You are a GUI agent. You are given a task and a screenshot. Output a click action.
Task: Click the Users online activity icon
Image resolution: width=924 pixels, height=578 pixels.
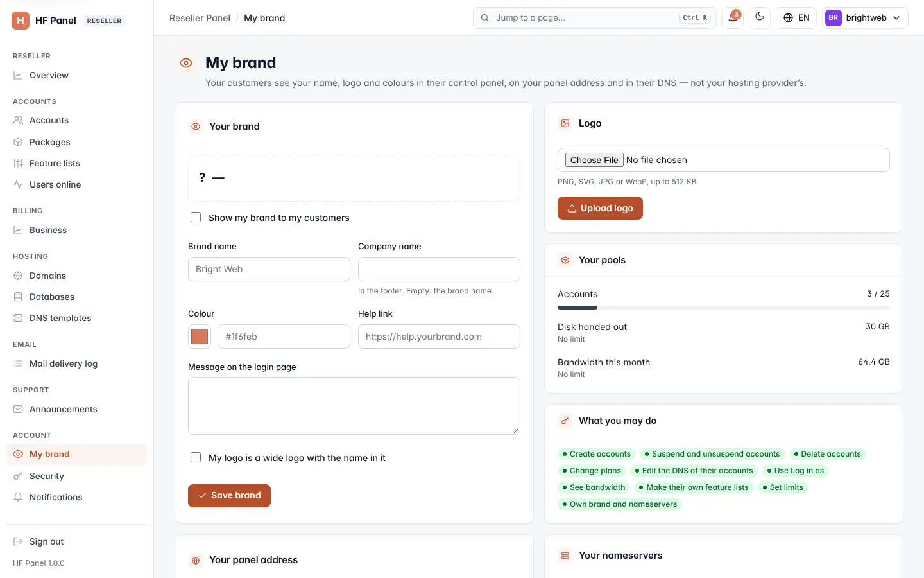pyautogui.click(x=18, y=184)
